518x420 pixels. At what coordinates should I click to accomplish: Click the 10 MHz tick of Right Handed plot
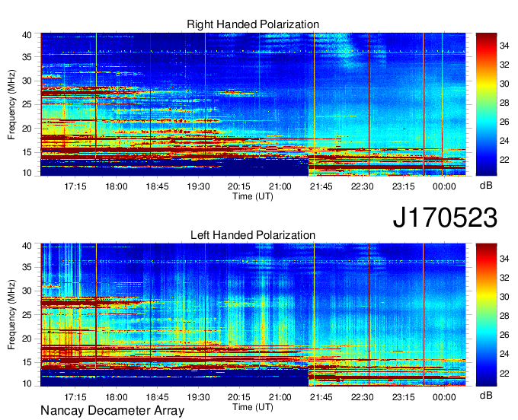pos(27,173)
